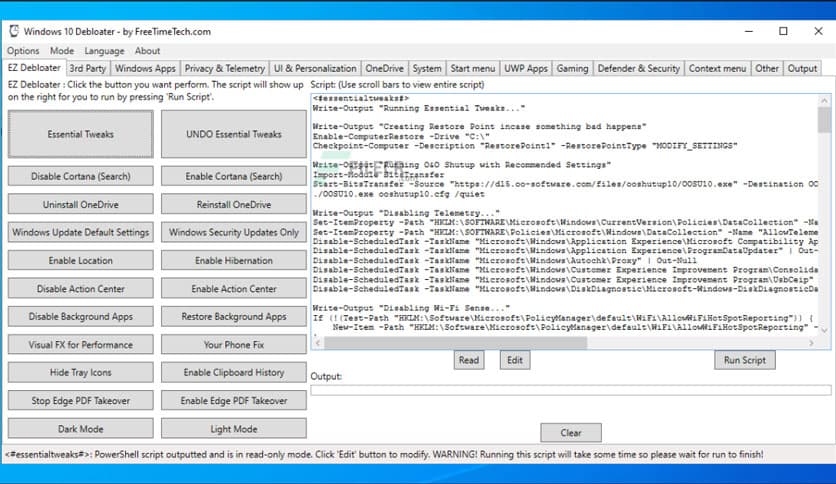
Task: Click Disable Background Apps
Action: pos(81,316)
